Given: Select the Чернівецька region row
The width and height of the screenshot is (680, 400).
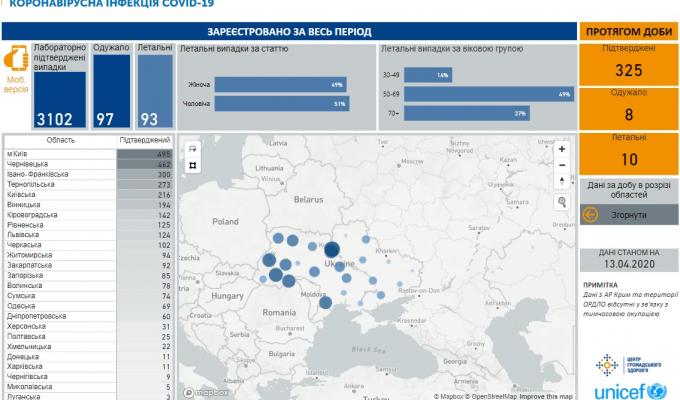Looking at the screenshot, I should click(x=88, y=164).
